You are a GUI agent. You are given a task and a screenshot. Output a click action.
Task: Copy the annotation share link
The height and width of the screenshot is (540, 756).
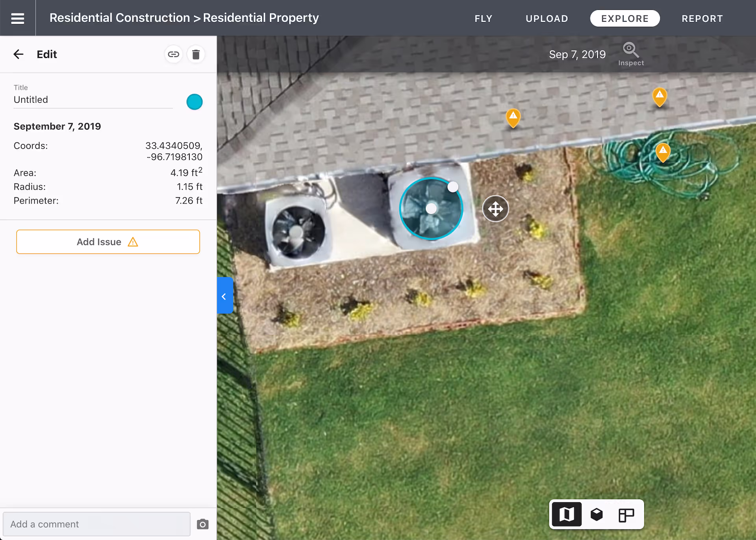click(173, 54)
